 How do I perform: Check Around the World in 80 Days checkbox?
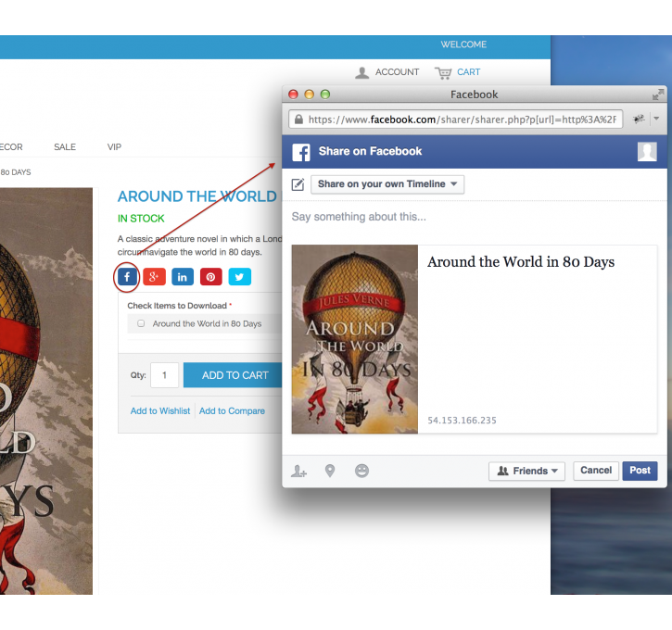tap(141, 323)
